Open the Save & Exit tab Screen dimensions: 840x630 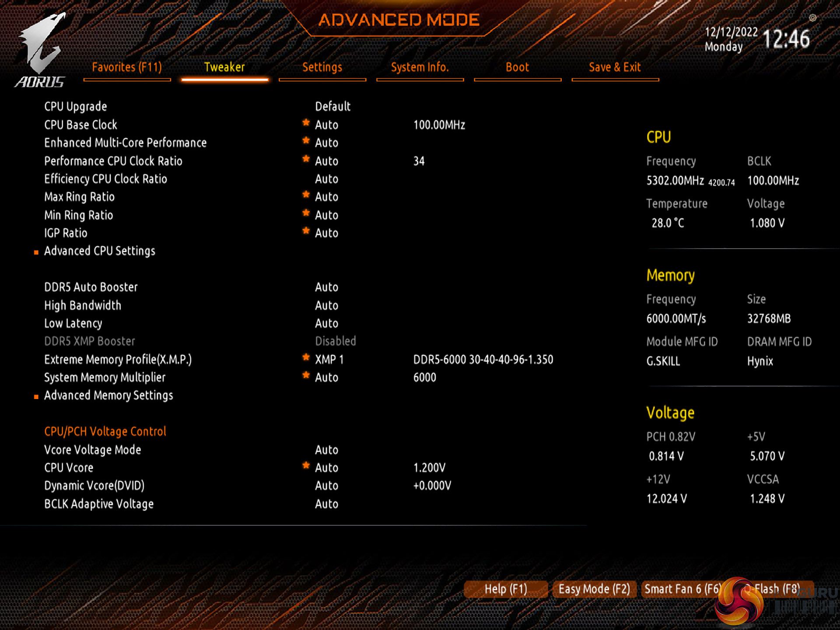point(614,67)
